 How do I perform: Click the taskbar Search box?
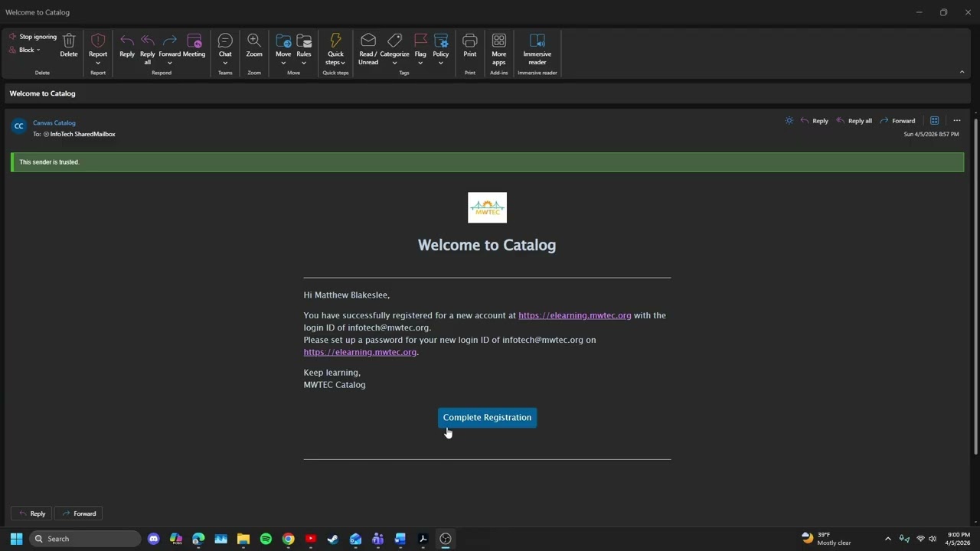[x=84, y=539]
